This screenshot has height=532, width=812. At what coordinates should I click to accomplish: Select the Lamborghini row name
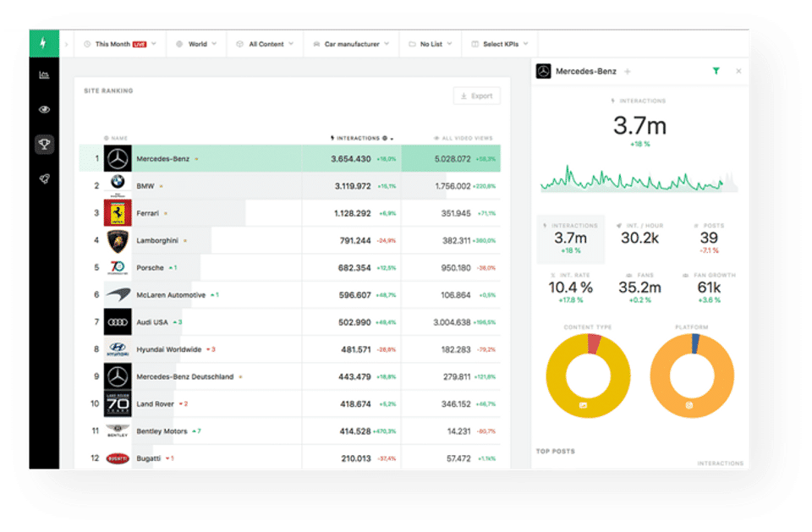pyautogui.click(x=157, y=240)
